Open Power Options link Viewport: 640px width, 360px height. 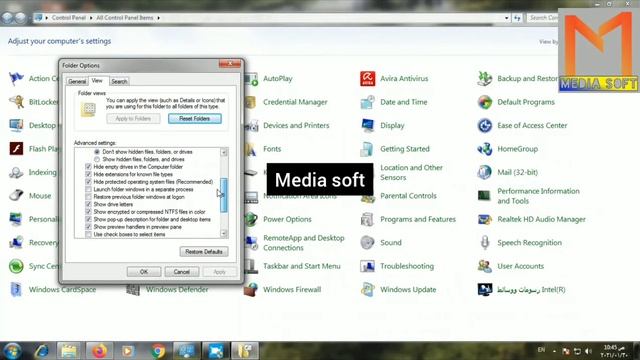(287, 219)
